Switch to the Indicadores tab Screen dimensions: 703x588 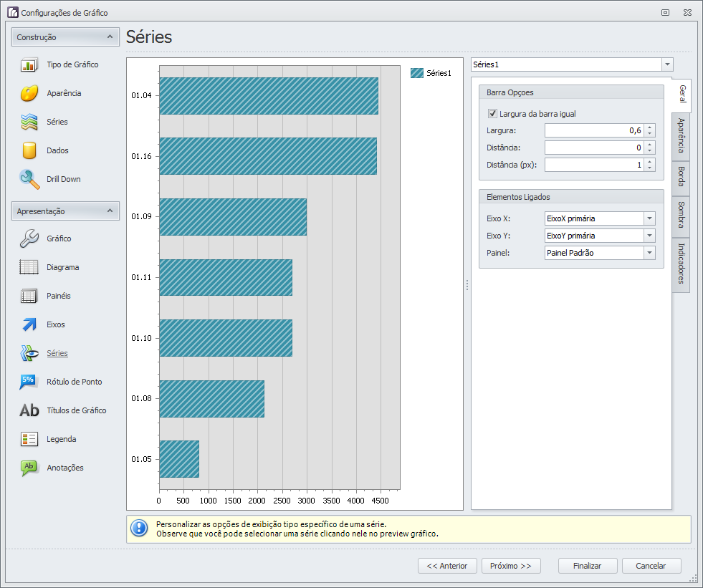pyautogui.click(x=681, y=264)
